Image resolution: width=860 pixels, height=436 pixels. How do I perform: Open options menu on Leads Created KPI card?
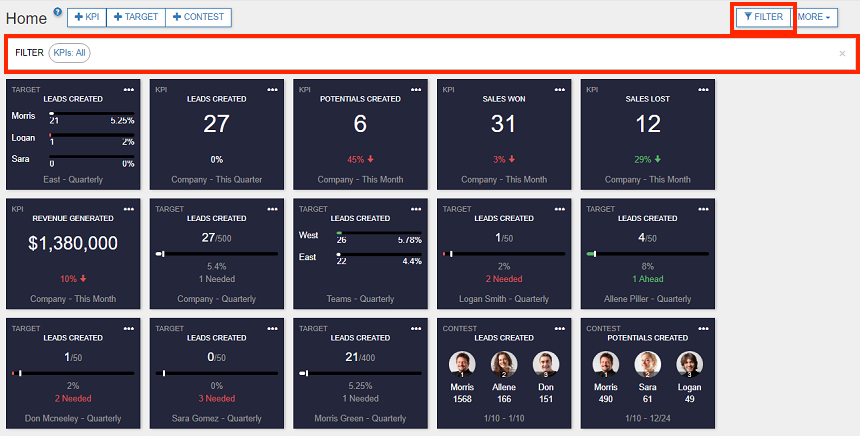click(272, 90)
